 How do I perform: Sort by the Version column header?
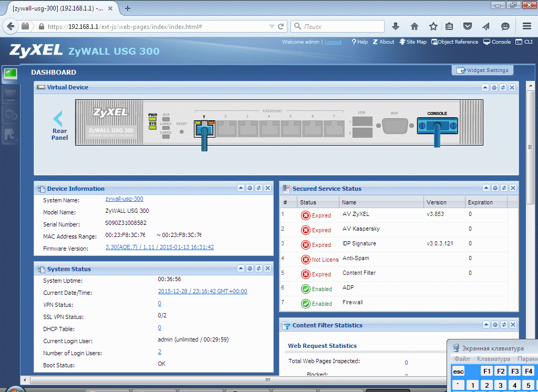click(444, 202)
